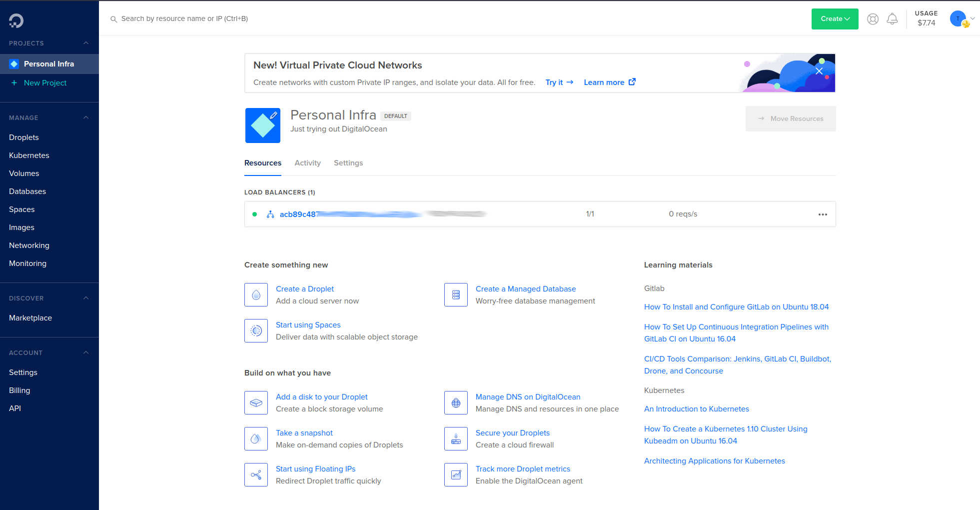Open Images in the sidebar
This screenshot has height=510, width=980.
[x=21, y=227]
